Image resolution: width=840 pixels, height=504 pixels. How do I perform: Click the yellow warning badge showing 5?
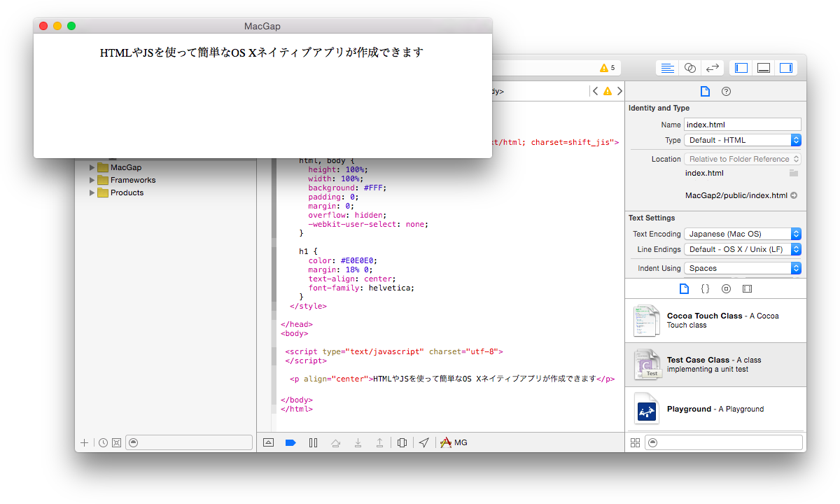(607, 68)
